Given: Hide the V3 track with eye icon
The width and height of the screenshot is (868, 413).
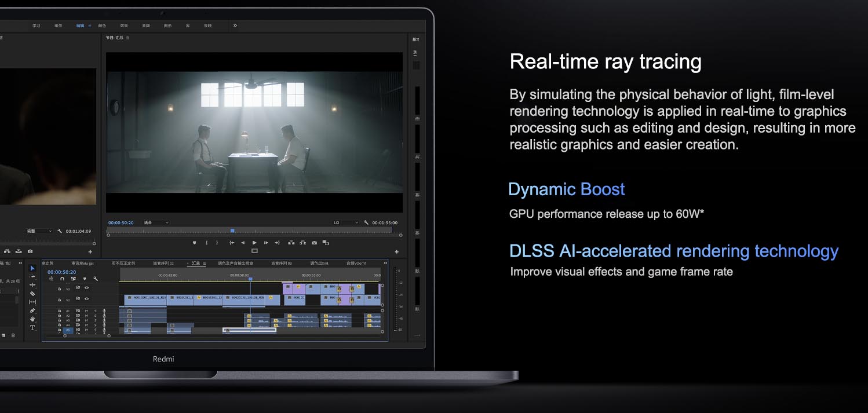Looking at the screenshot, I should (87, 288).
